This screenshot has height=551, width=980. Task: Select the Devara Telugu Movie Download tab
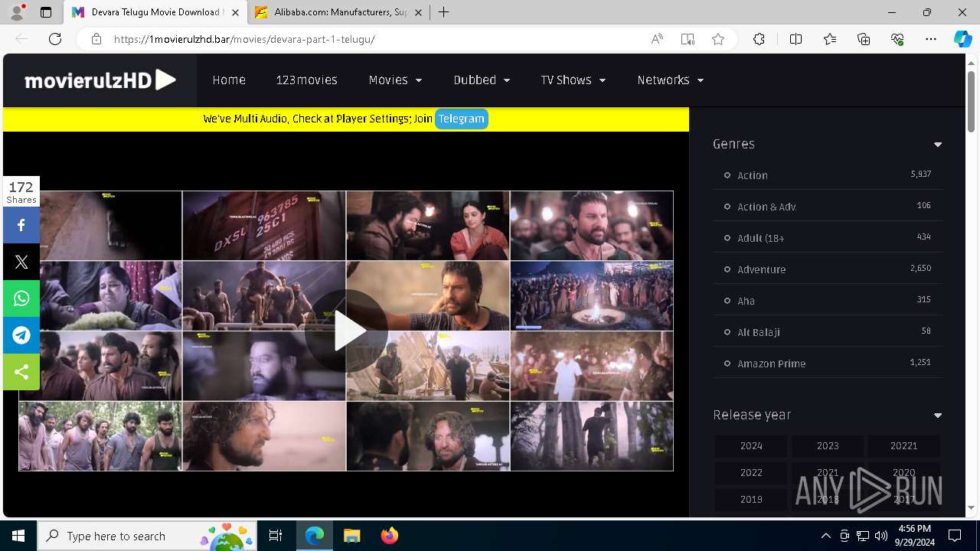point(156,12)
